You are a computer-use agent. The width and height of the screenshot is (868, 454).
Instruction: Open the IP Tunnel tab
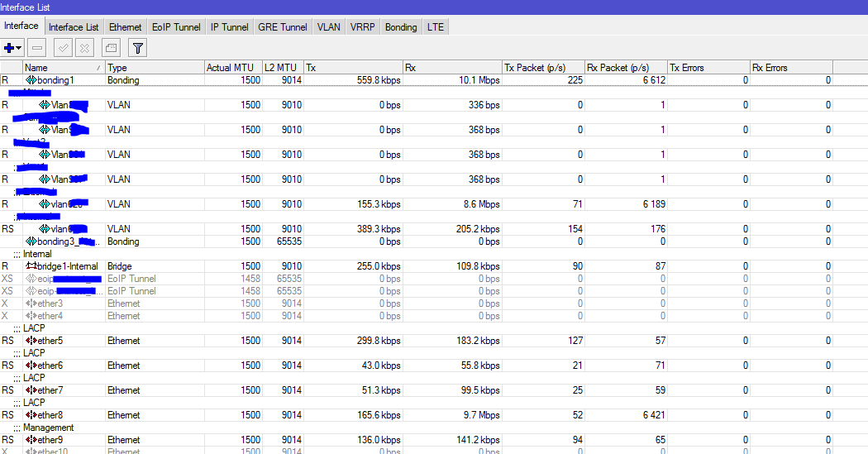coord(229,27)
